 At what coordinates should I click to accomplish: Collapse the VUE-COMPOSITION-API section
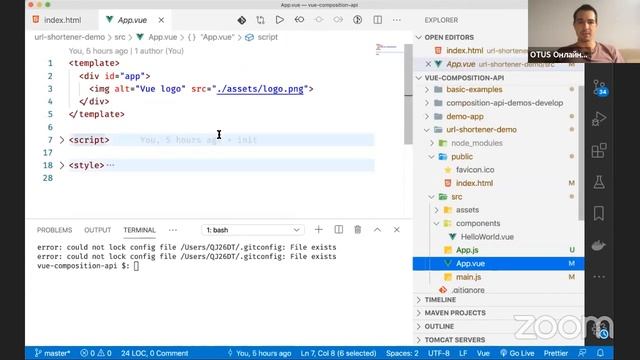point(464,78)
